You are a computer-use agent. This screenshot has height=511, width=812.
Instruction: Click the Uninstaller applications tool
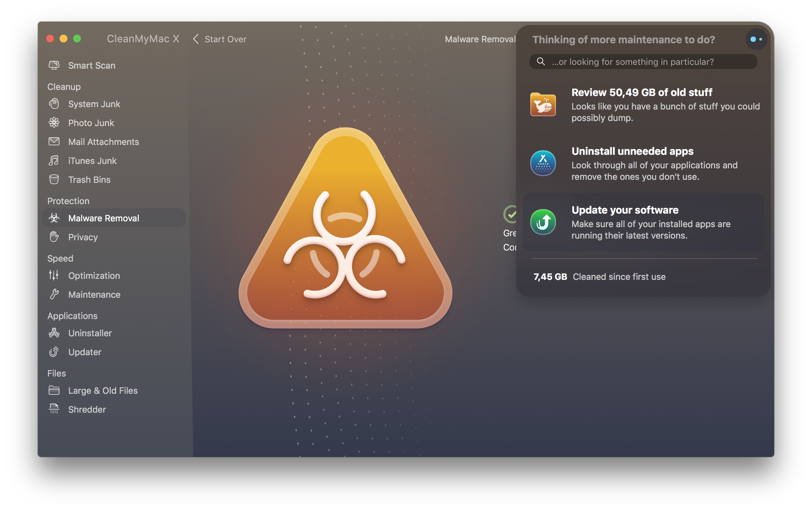(90, 333)
